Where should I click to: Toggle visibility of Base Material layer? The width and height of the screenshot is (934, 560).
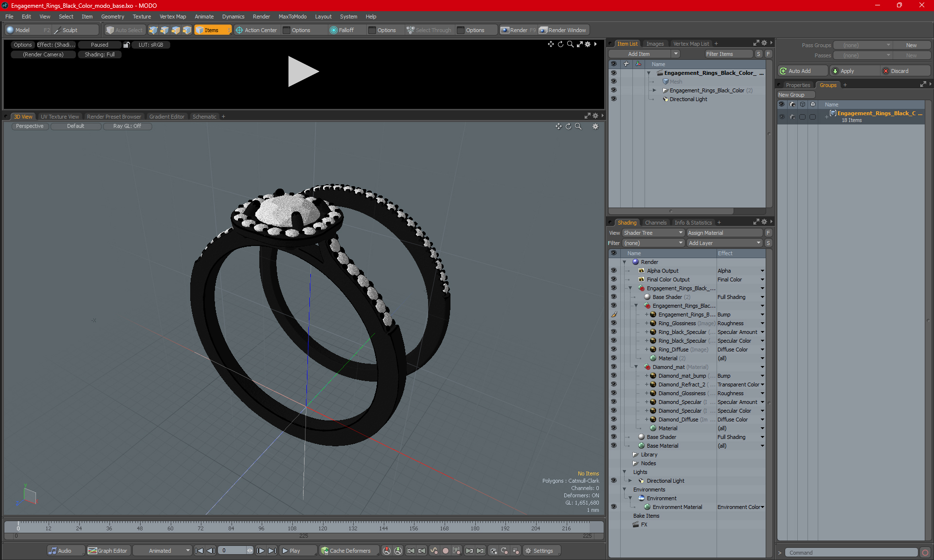click(613, 446)
